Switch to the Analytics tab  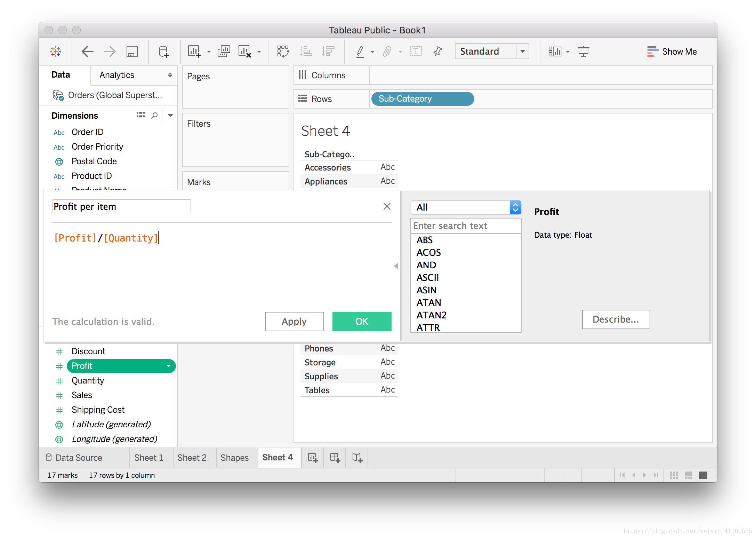coord(117,75)
